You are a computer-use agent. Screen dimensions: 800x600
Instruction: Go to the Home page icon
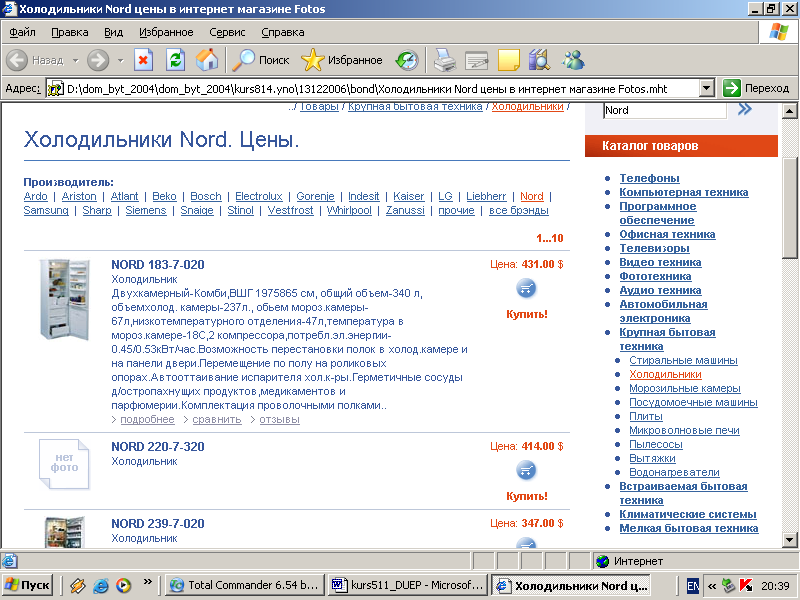coord(207,60)
